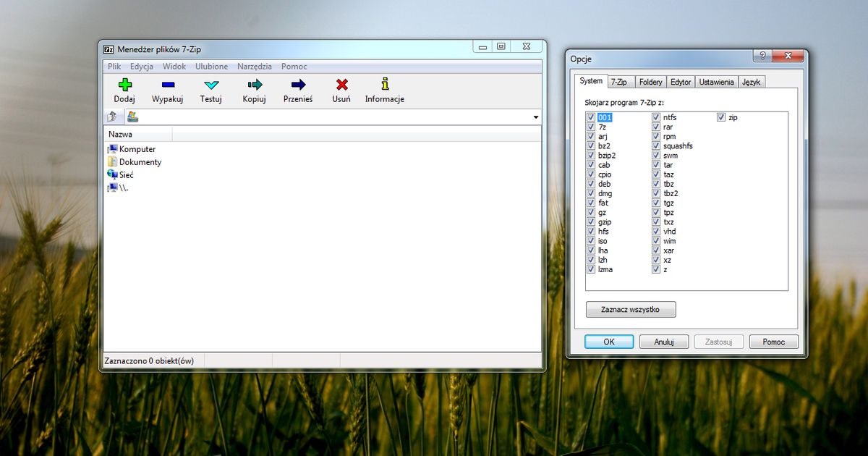Click the red X Usuń icon
The image size is (868, 456).
click(341, 85)
